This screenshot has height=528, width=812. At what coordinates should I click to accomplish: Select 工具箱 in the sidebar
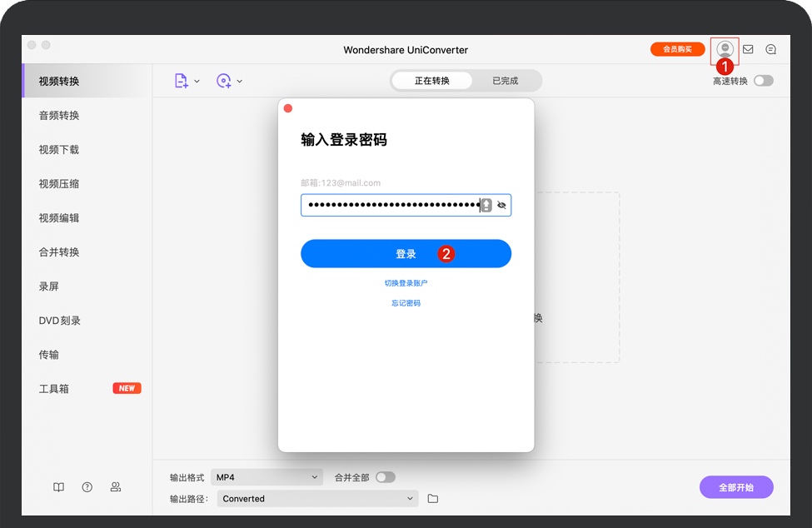click(87, 389)
